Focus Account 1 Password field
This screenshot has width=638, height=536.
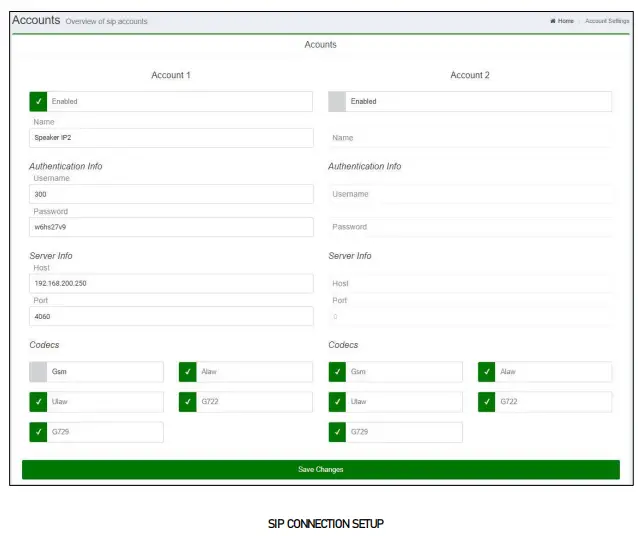171,227
